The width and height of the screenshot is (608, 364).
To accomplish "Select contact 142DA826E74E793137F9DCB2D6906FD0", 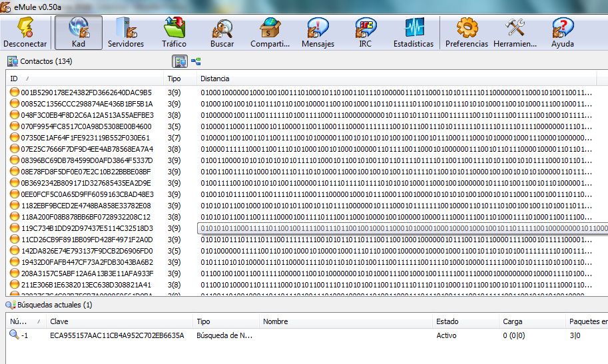I will tap(87, 251).
